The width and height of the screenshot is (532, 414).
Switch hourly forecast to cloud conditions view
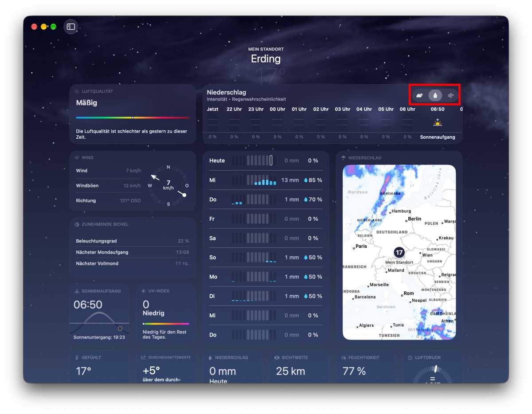pyautogui.click(x=419, y=95)
